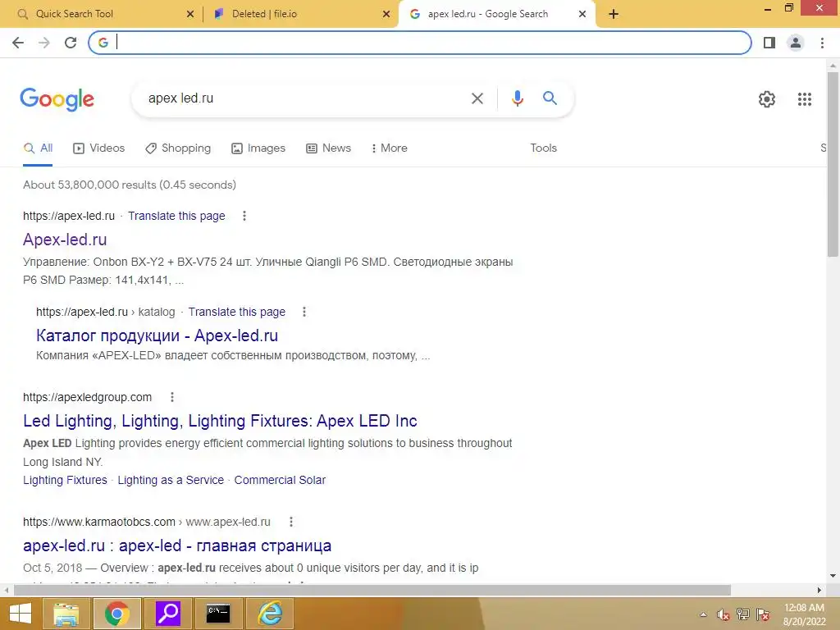Open a new tab with plus button
This screenshot has height=630, width=840.
pyautogui.click(x=614, y=14)
